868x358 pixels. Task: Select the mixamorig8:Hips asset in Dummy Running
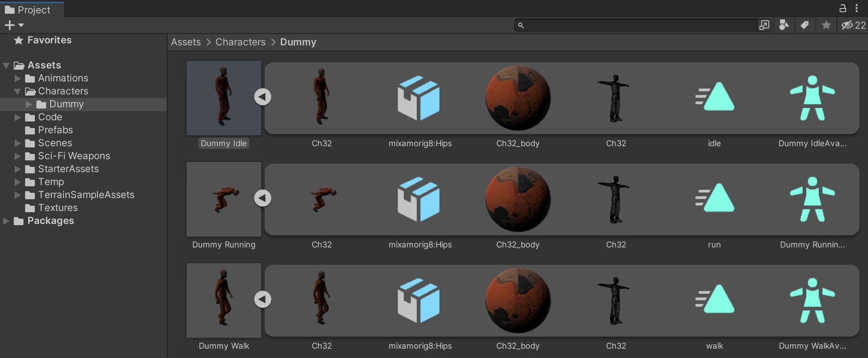click(419, 199)
